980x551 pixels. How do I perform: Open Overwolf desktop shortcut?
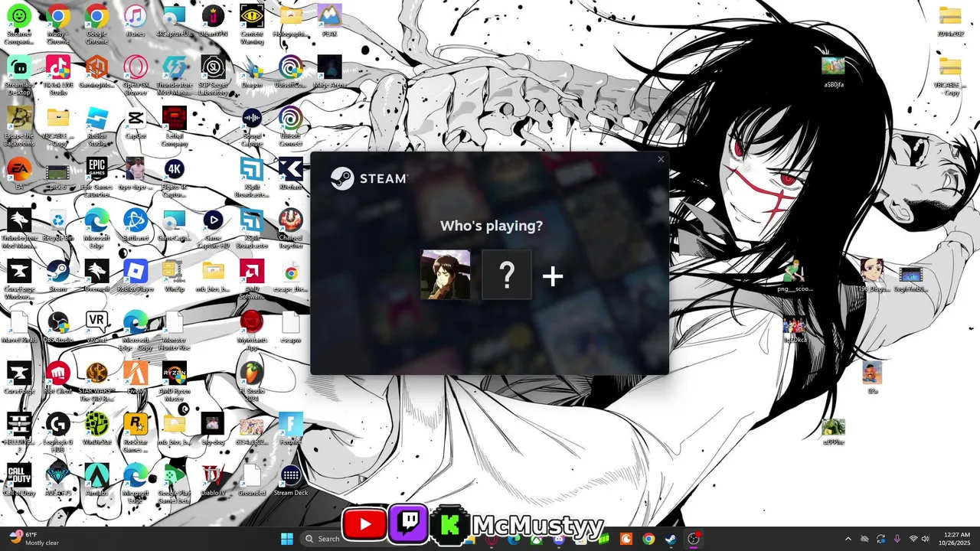pos(97,276)
